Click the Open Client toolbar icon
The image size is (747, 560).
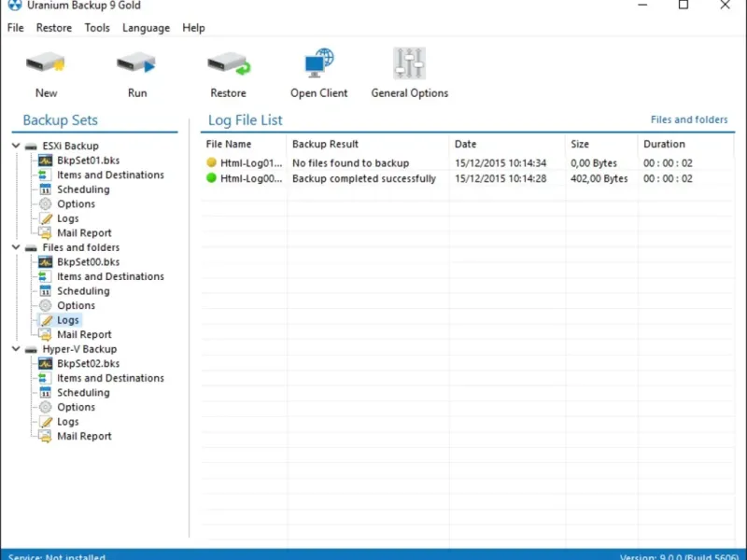tap(319, 63)
